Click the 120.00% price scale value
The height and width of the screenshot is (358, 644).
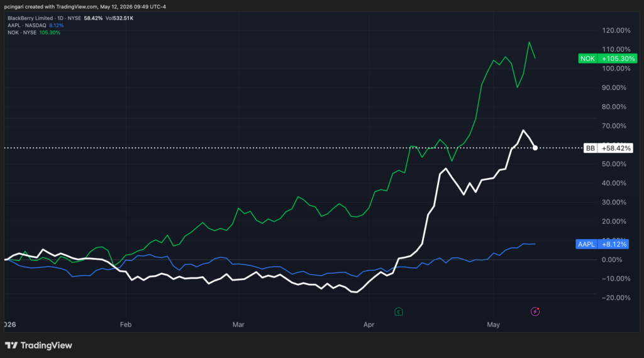click(x=616, y=30)
